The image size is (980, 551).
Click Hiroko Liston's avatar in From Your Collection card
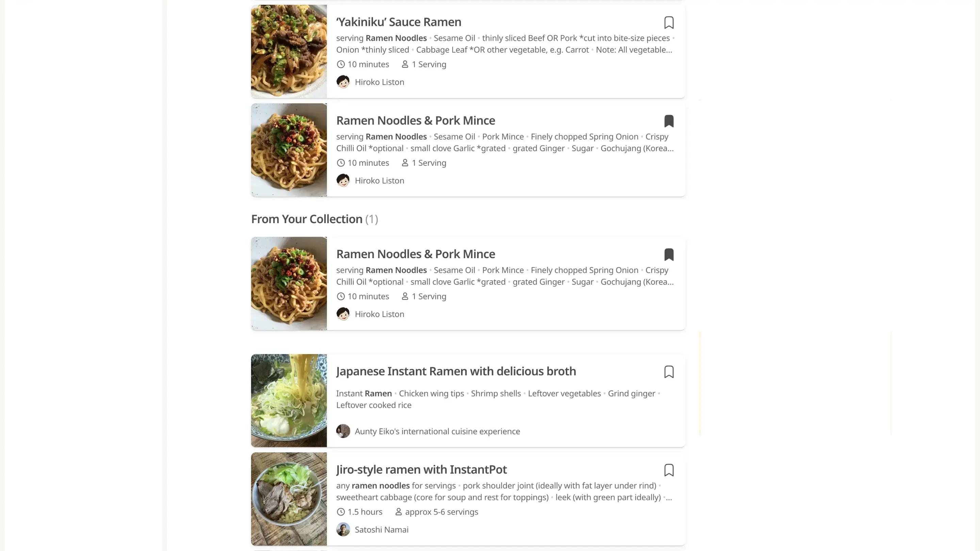343,314
